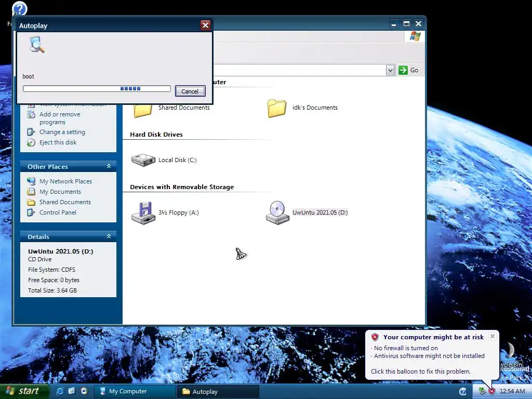Select the Local Disk (C:) drive icon
The height and width of the screenshot is (399, 532).
click(143, 160)
